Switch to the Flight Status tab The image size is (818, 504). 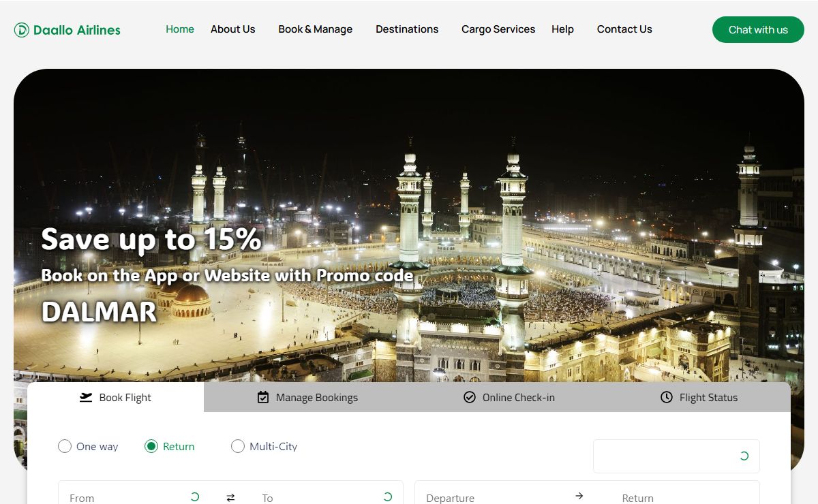[699, 397]
